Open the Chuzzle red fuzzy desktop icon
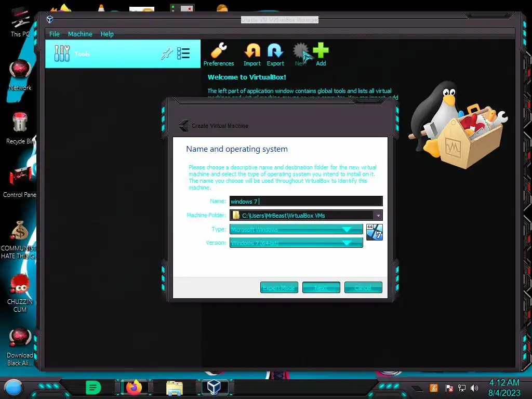The height and width of the screenshot is (399, 532). (20, 293)
